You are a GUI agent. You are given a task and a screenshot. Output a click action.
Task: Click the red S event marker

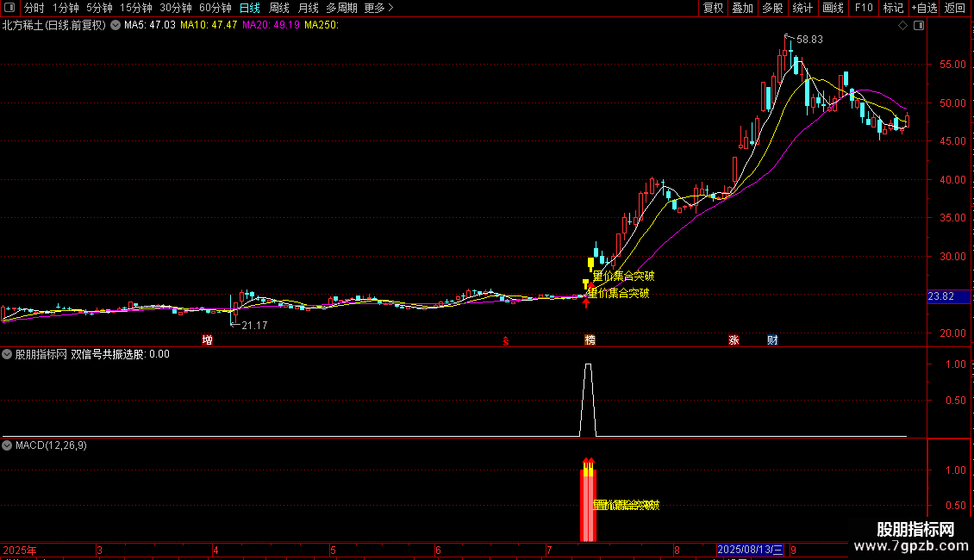click(506, 340)
